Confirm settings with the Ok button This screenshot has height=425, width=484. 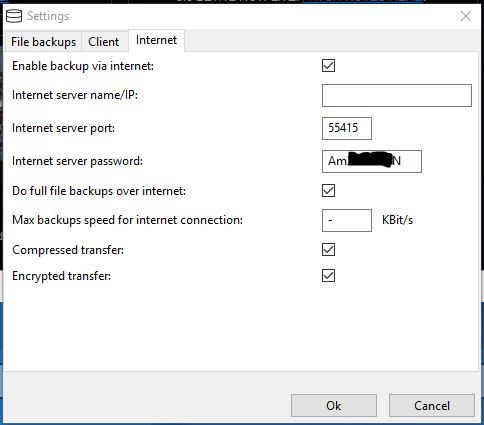(334, 406)
